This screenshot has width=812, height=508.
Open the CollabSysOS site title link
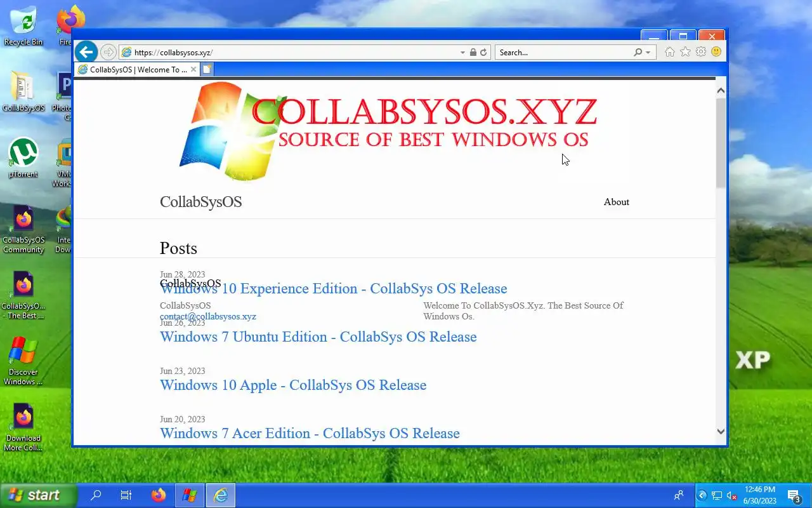(200, 202)
